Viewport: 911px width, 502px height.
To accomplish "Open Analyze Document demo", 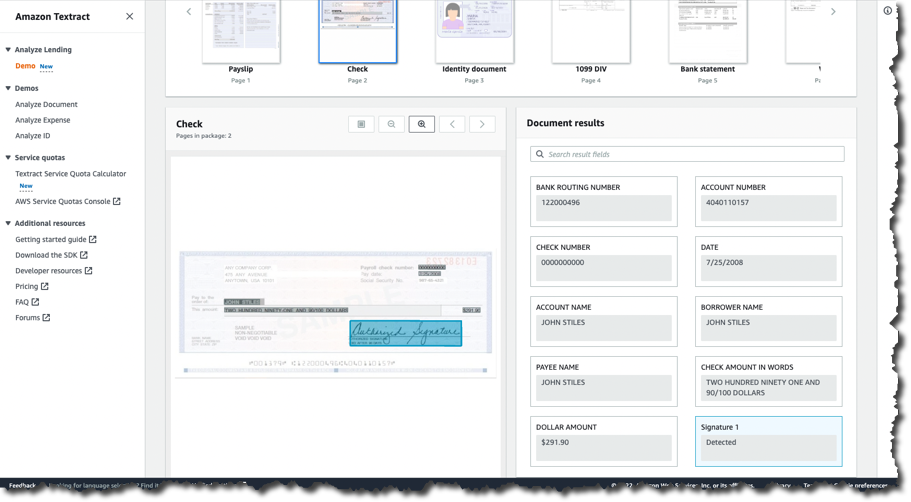I will click(x=46, y=104).
